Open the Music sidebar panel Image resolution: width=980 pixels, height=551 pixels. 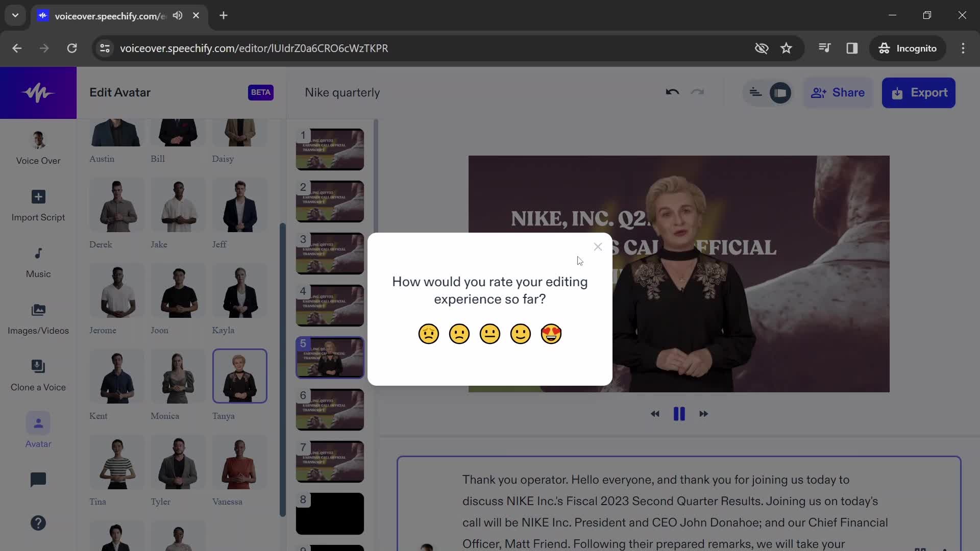(38, 262)
